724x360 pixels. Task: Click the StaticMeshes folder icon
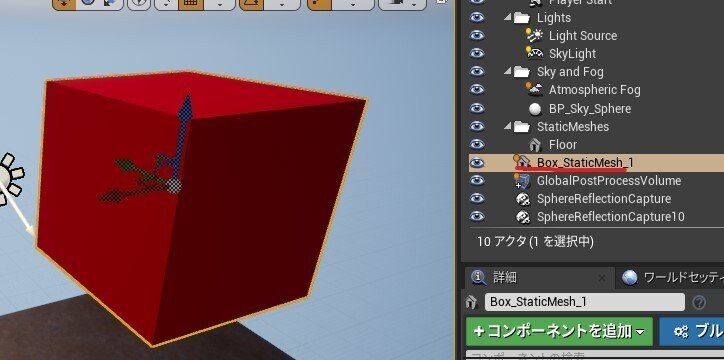[x=522, y=126]
